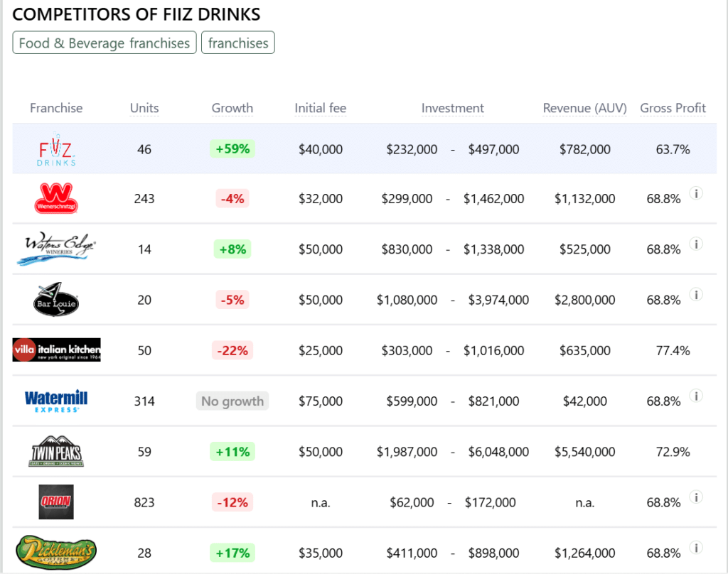This screenshot has height=574, width=728.
Task: Click the $5,540,000 revenue value
Action: pos(585,452)
